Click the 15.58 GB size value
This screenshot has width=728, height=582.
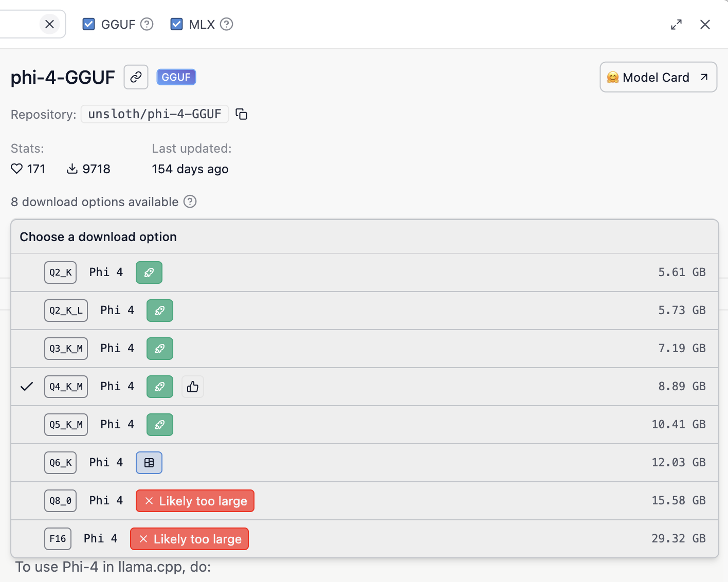(x=679, y=501)
